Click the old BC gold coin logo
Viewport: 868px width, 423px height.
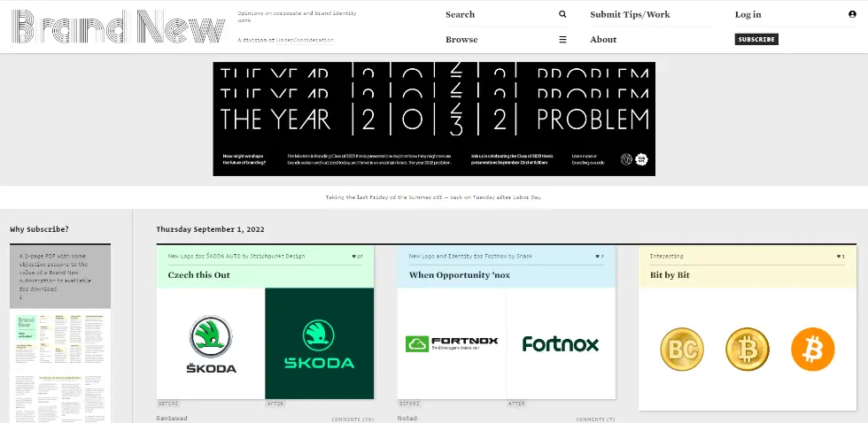681,350
